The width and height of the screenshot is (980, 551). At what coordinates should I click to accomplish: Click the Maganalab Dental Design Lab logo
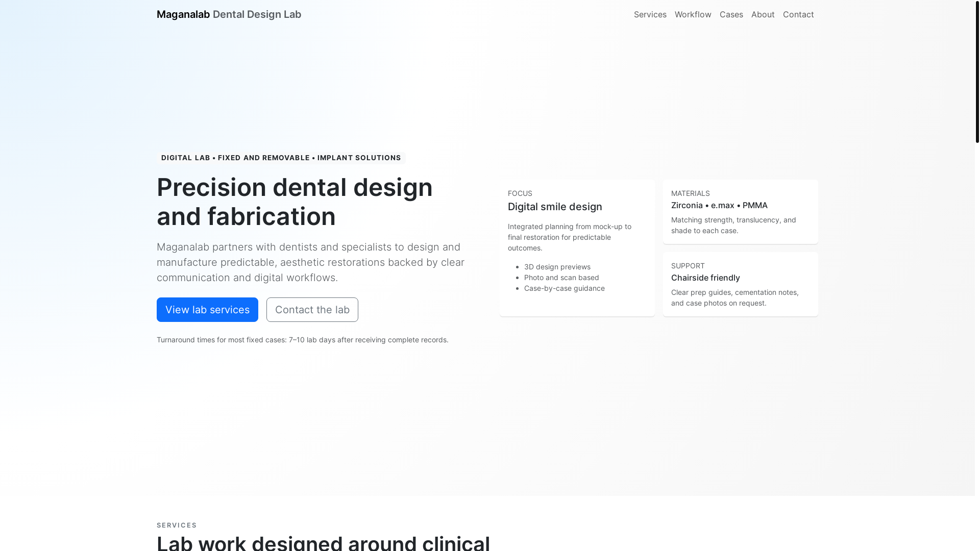(x=229, y=14)
